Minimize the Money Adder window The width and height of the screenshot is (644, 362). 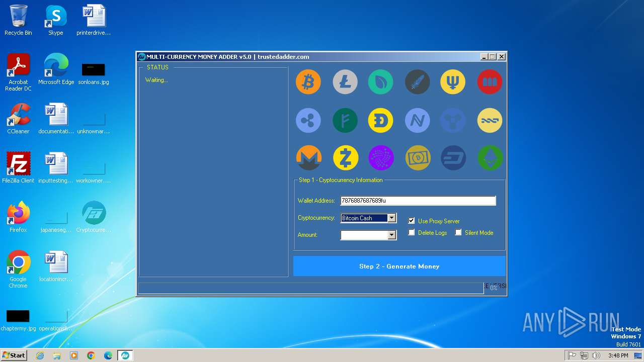(x=484, y=57)
